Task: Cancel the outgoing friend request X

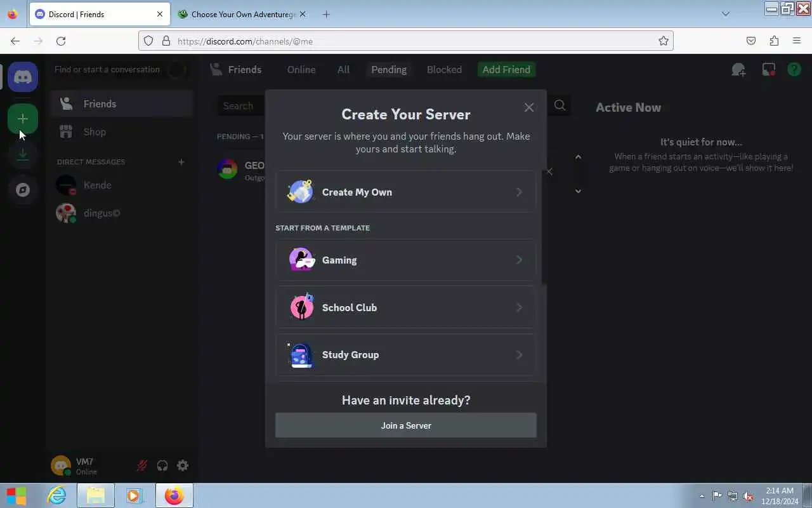Action: tap(549, 171)
